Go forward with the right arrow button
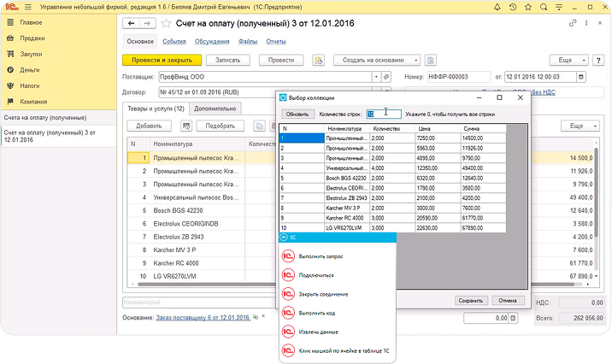 (x=147, y=23)
